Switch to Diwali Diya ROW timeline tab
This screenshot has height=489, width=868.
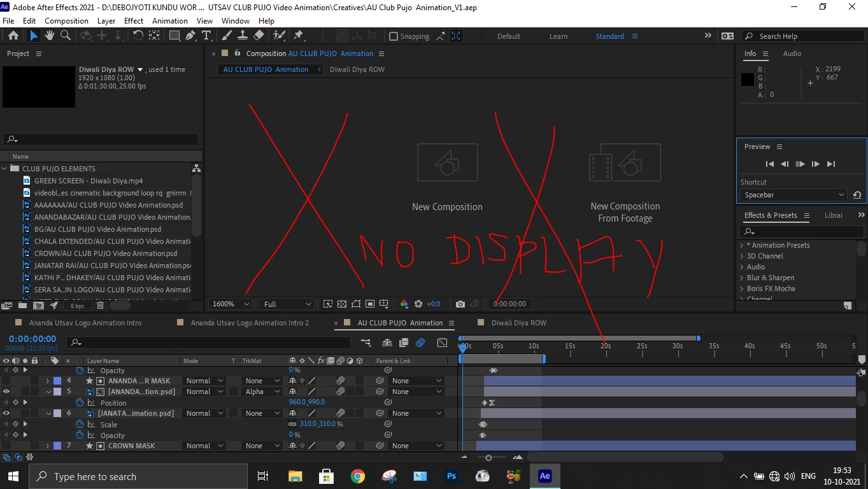point(518,323)
